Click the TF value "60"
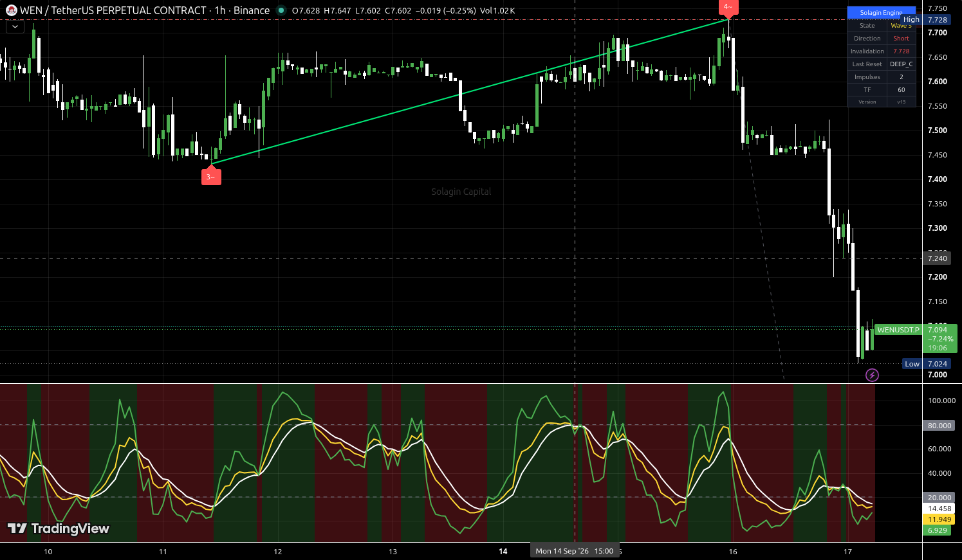This screenshot has height=560, width=962. 901,90
